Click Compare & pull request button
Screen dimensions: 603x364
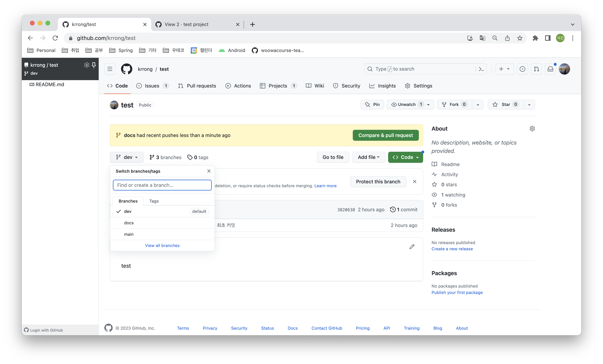[x=385, y=135]
